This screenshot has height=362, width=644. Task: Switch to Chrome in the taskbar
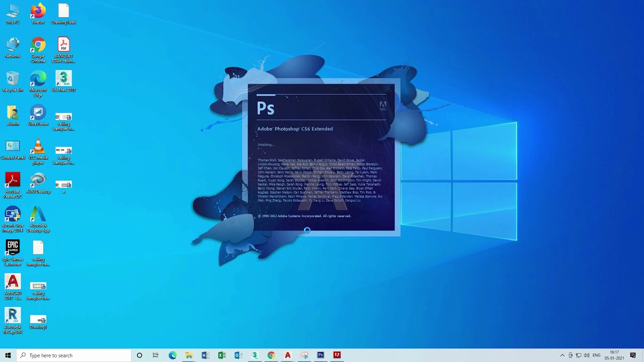[x=271, y=355]
